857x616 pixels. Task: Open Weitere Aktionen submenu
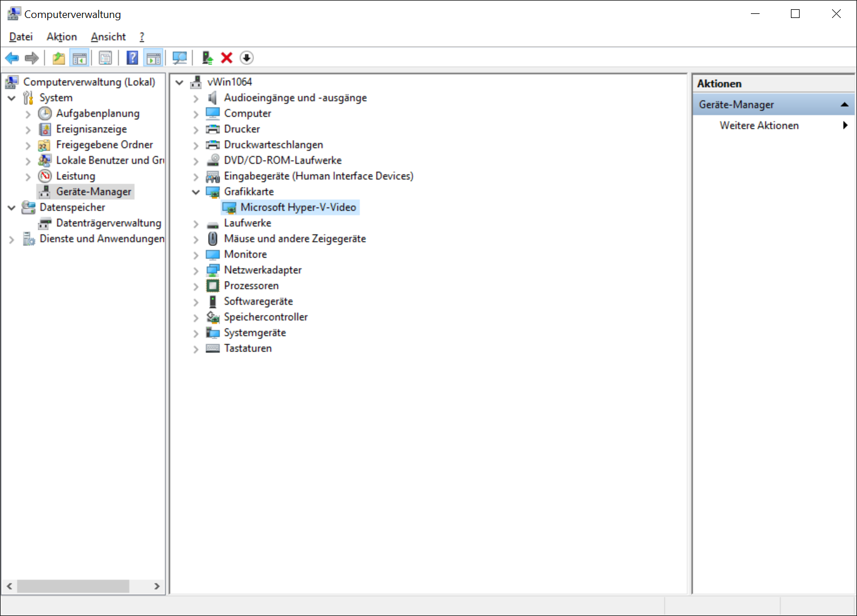[774, 125]
